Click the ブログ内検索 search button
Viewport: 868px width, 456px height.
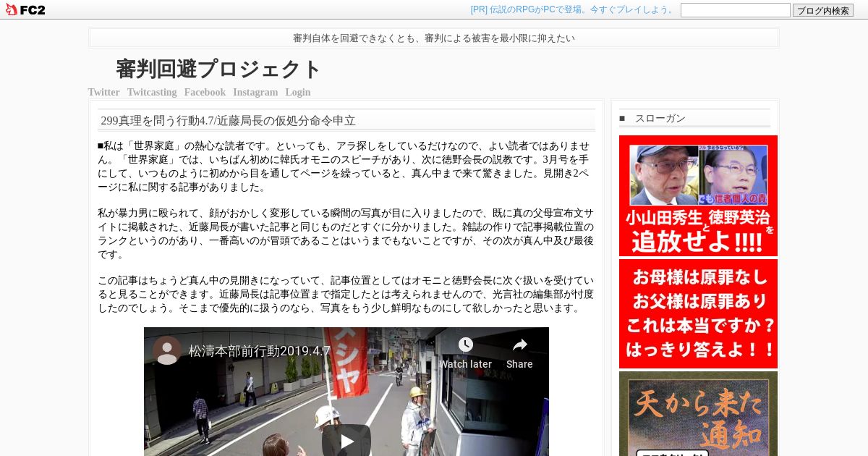tap(823, 10)
